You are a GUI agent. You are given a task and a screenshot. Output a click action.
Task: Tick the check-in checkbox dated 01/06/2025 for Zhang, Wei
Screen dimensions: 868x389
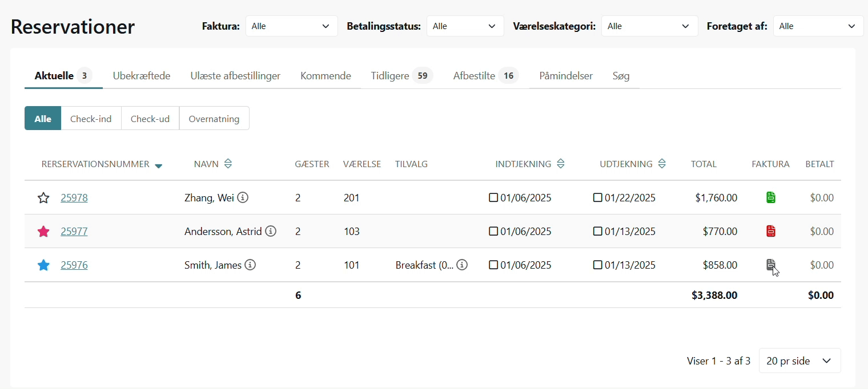pyautogui.click(x=493, y=198)
